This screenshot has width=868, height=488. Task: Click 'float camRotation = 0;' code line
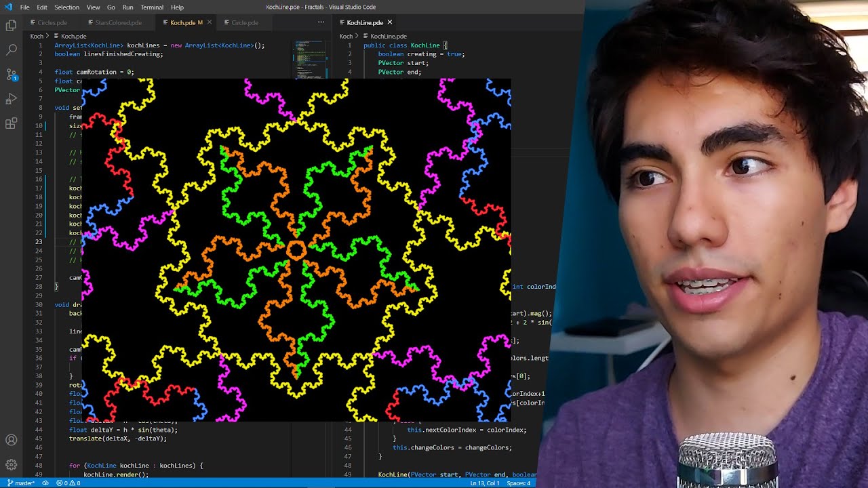(94, 72)
